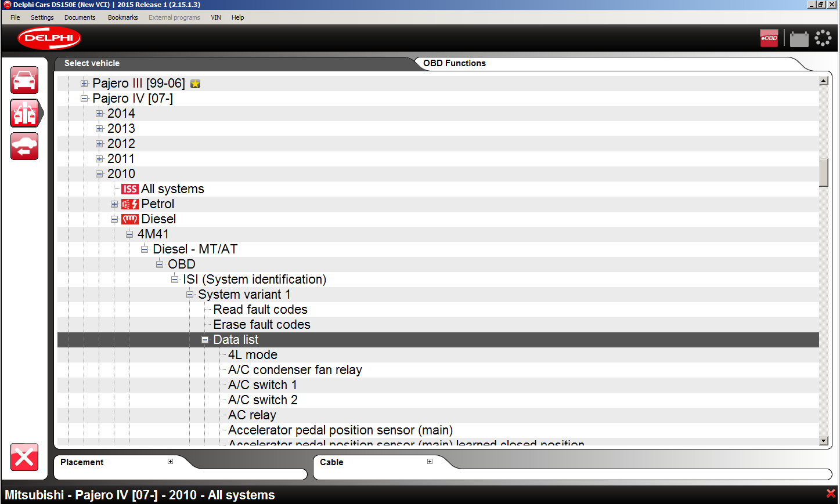Image resolution: width=840 pixels, height=504 pixels.
Task: Expand the 2014 model year
Action: point(99,114)
